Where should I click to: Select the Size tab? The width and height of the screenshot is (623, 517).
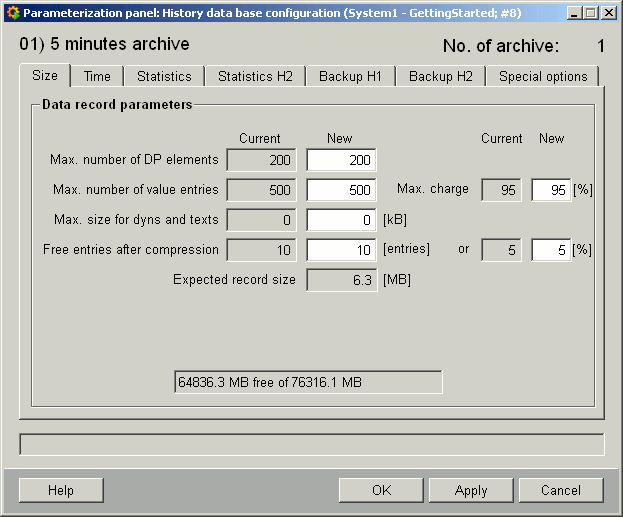tap(45, 75)
